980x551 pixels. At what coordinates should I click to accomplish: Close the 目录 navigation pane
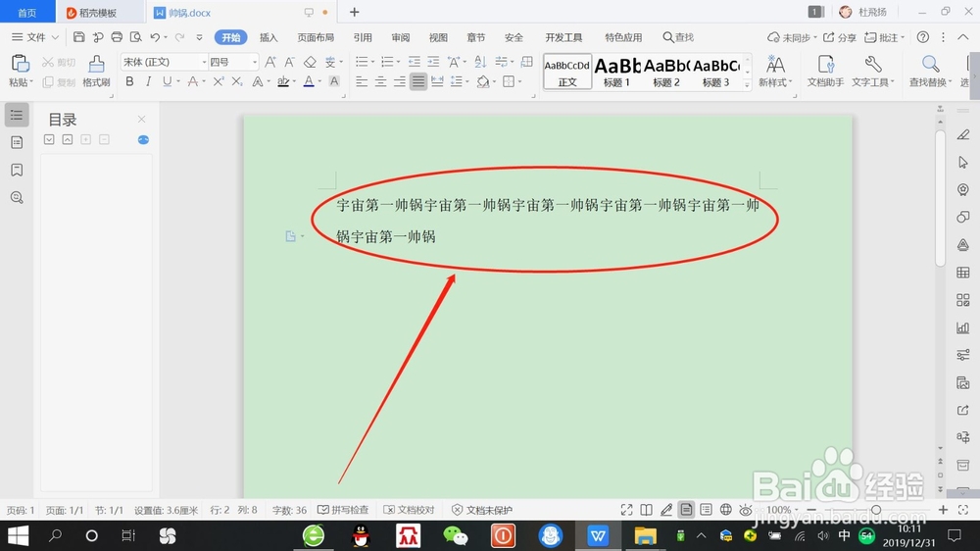click(x=141, y=119)
